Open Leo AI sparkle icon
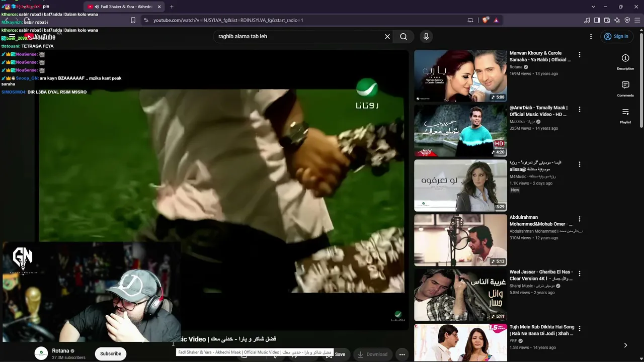 pos(617,20)
